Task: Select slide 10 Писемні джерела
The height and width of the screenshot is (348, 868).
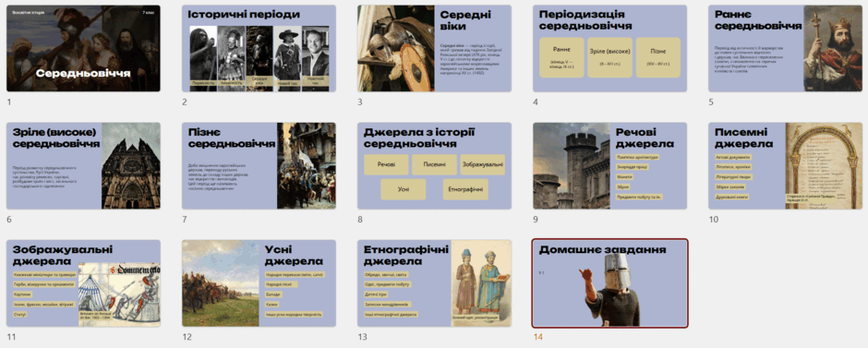Action: pyautogui.click(x=785, y=166)
